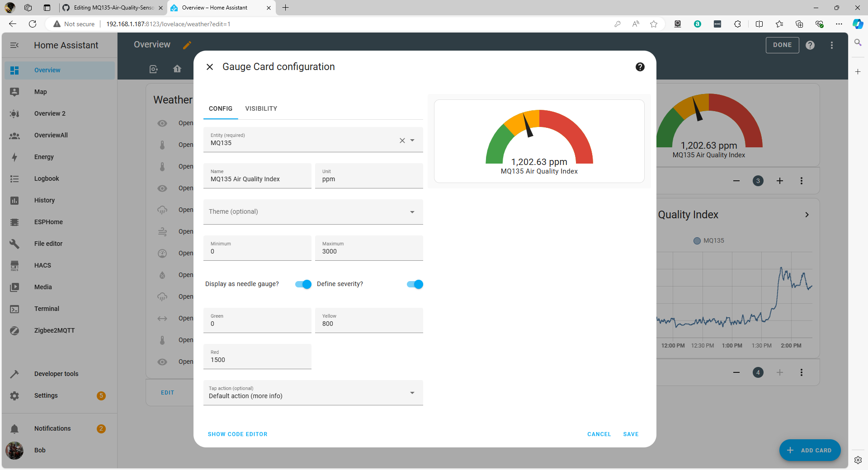Select the home view tab icon
This screenshot has width=868, height=470.
tap(177, 69)
